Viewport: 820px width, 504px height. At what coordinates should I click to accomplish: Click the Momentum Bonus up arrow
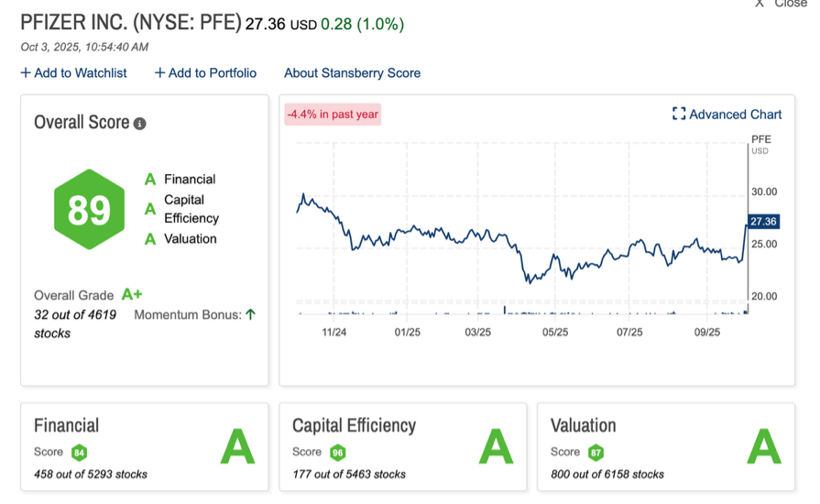250,314
